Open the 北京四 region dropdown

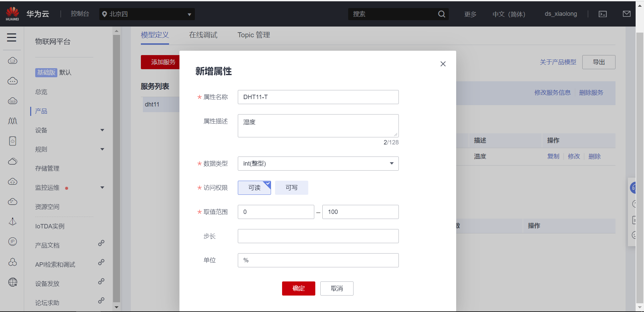click(147, 14)
